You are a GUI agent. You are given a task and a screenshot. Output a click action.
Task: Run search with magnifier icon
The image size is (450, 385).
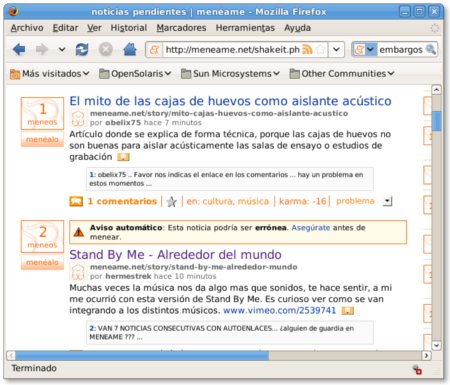(431, 50)
